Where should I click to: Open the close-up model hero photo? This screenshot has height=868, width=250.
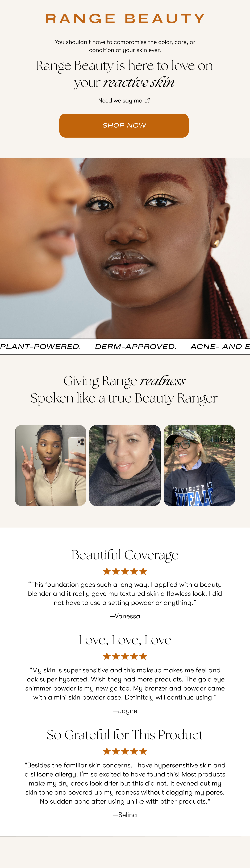(x=125, y=248)
